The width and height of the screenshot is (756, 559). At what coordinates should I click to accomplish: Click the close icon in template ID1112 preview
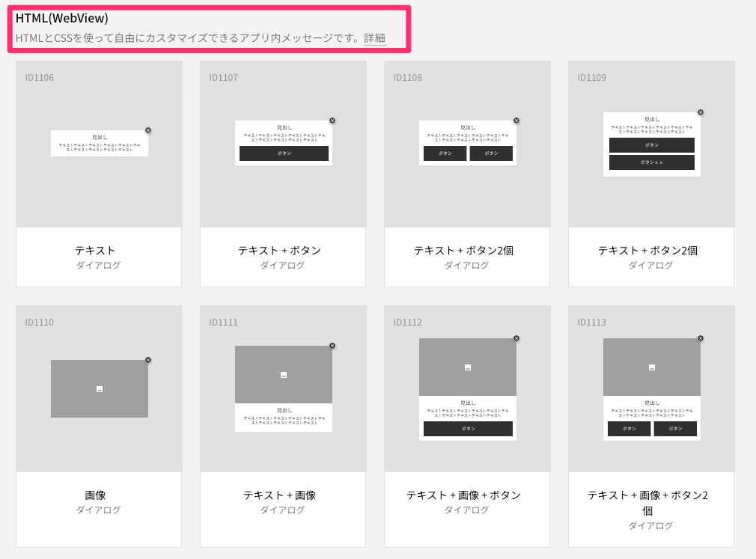pyautogui.click(x=516, y=338)
